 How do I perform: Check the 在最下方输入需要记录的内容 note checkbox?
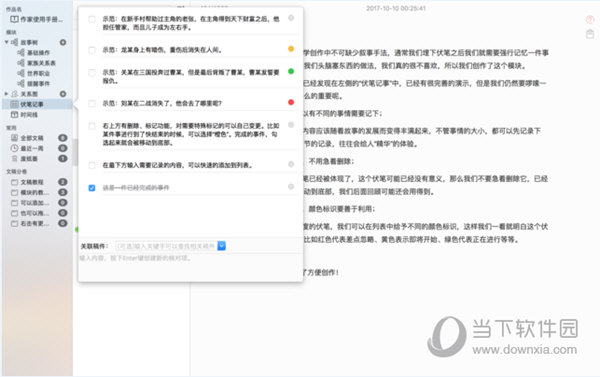tap(92, 165)
